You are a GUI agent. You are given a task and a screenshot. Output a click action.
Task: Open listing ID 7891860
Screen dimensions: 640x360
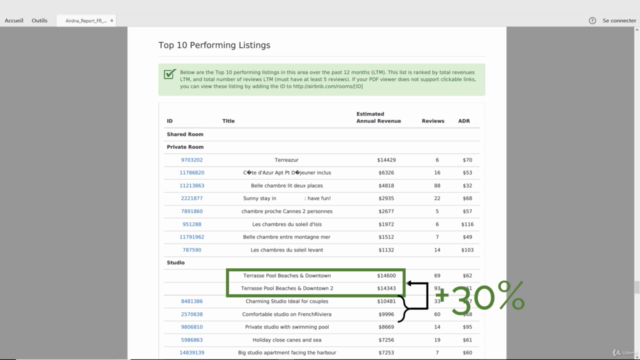[x=192, y=211]
